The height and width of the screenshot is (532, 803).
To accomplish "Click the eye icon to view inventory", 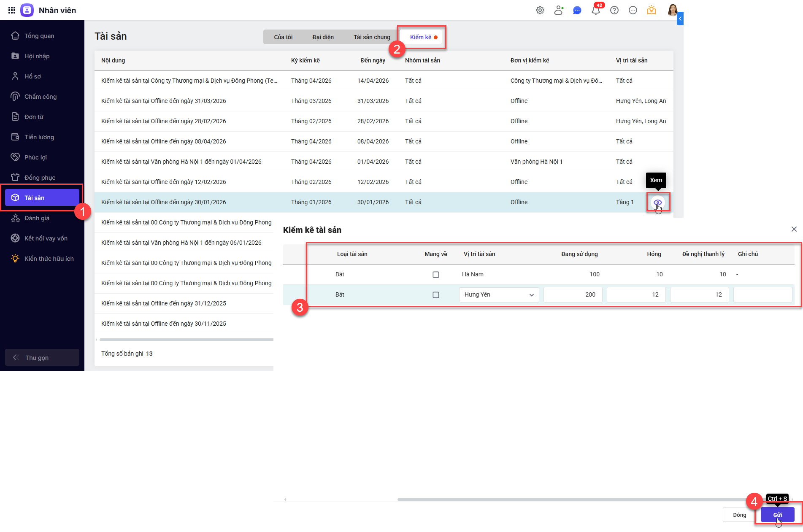I will (657, 203).
